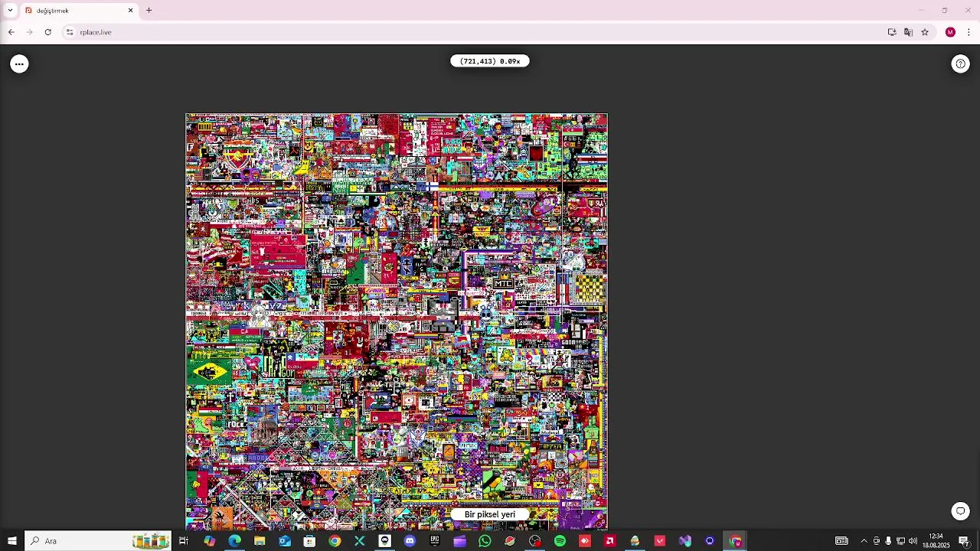Viewport: 980px width, 551px height.
Task: Install app icon in address bar
Action: [892, 32]
